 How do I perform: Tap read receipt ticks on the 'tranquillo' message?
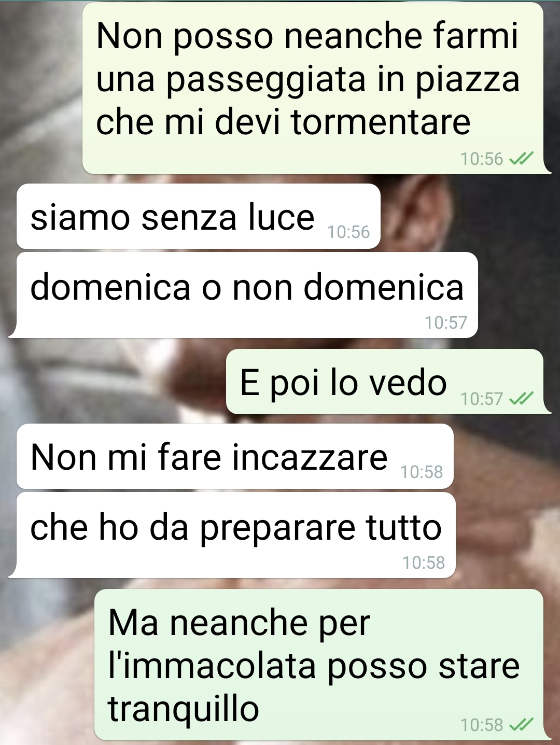(x=521, y=724)
